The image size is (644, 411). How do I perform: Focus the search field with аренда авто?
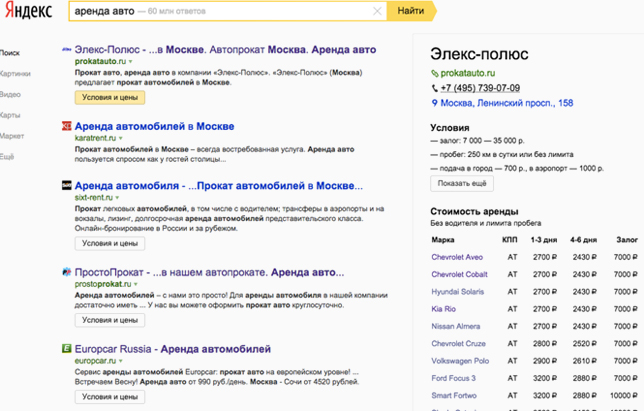(228, 11)
